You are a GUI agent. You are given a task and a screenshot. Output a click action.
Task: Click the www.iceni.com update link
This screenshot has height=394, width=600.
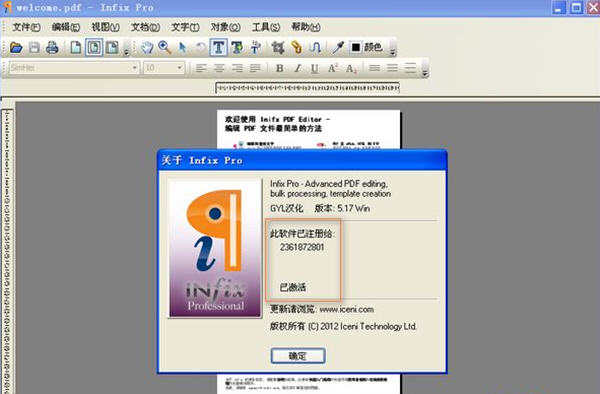pos(347,309)
